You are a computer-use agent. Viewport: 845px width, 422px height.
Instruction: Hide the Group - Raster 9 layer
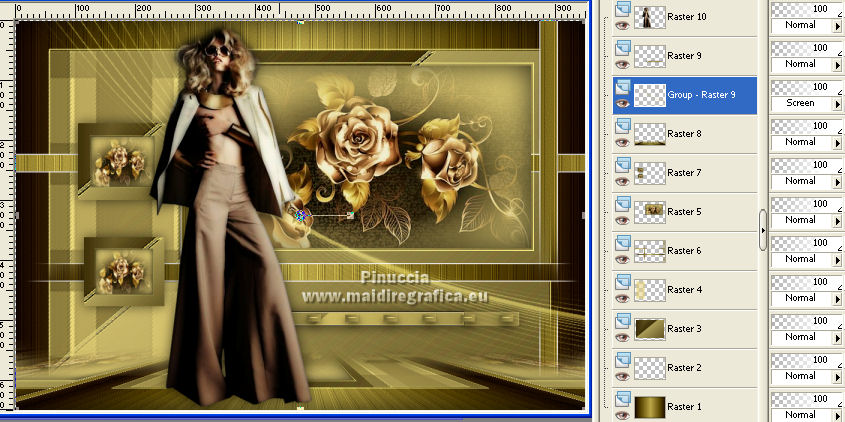click(623, 103)
